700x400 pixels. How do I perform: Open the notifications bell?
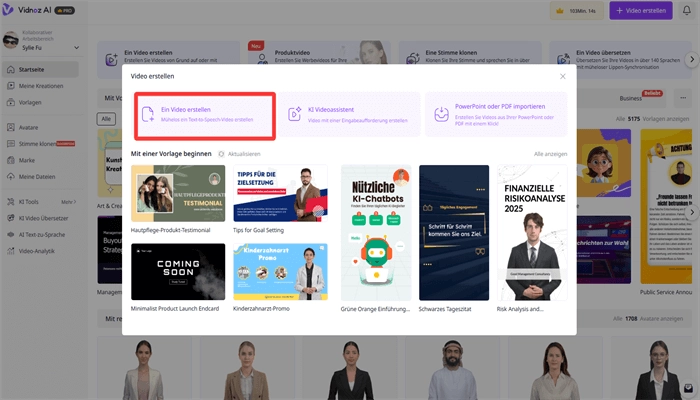pyautogui.click(x=687, y=10)
